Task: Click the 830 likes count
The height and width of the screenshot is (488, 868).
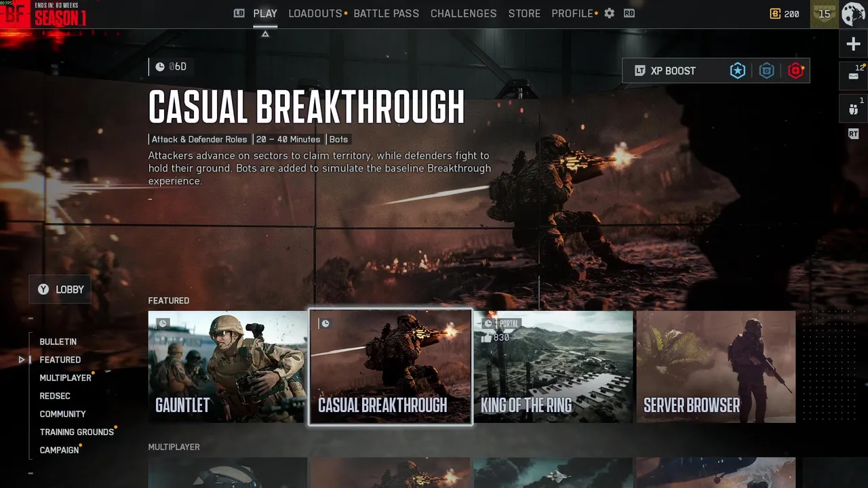Action: (x=502, y=338)
